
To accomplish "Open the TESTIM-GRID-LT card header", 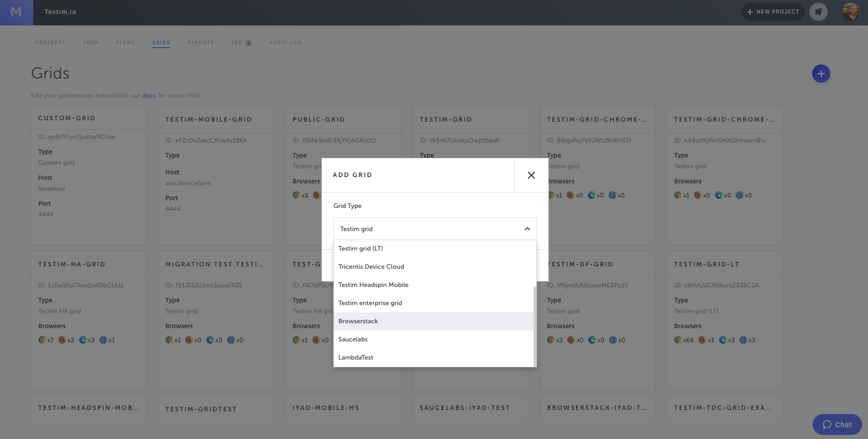I will [724, 264].
